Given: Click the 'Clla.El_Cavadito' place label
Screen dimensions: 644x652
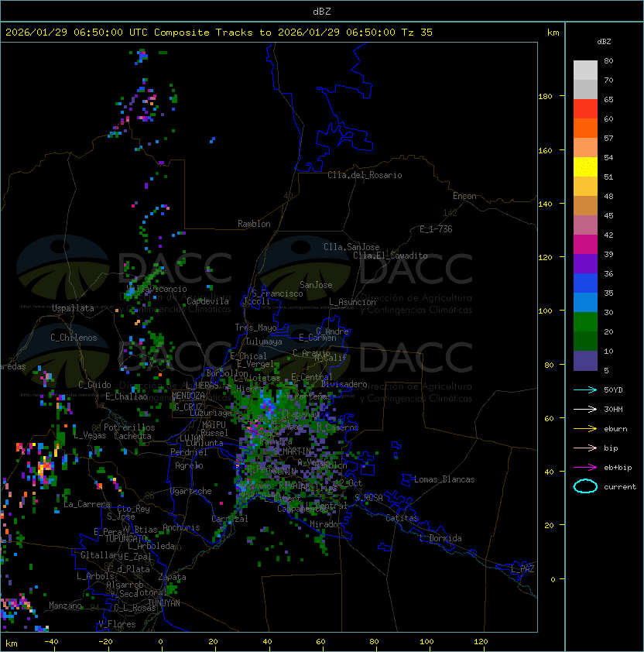Looking at the screenshot, I should pyautogui.click(x=390, y=256).
